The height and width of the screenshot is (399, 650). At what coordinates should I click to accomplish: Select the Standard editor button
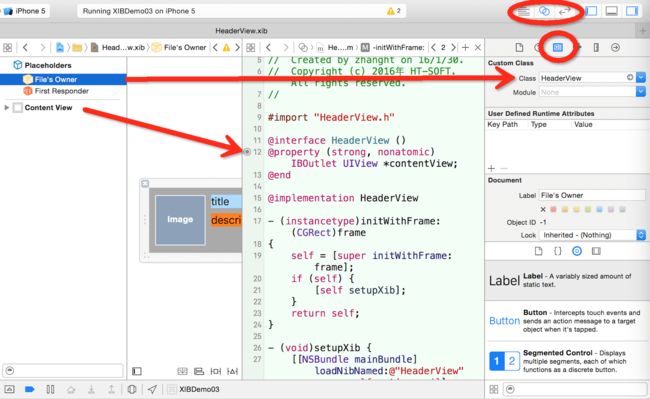524,11
